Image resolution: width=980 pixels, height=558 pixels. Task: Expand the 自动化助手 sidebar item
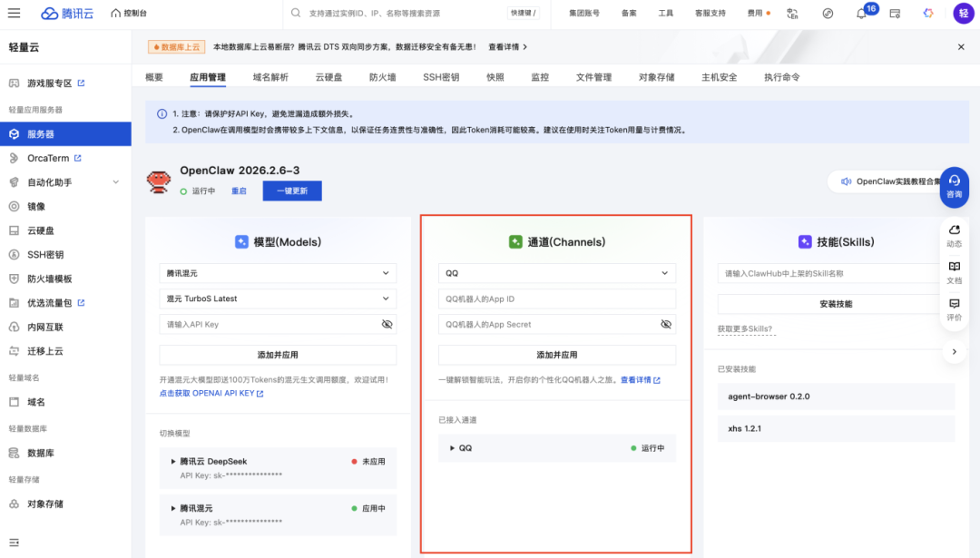(115, 182)
